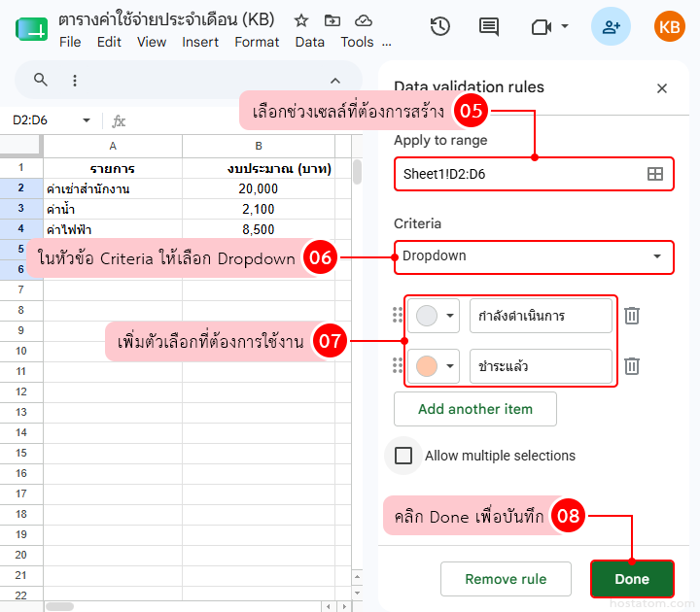The width and height of the screenshot is (700, 612).
Task: Select column B header
Action: 259,146
